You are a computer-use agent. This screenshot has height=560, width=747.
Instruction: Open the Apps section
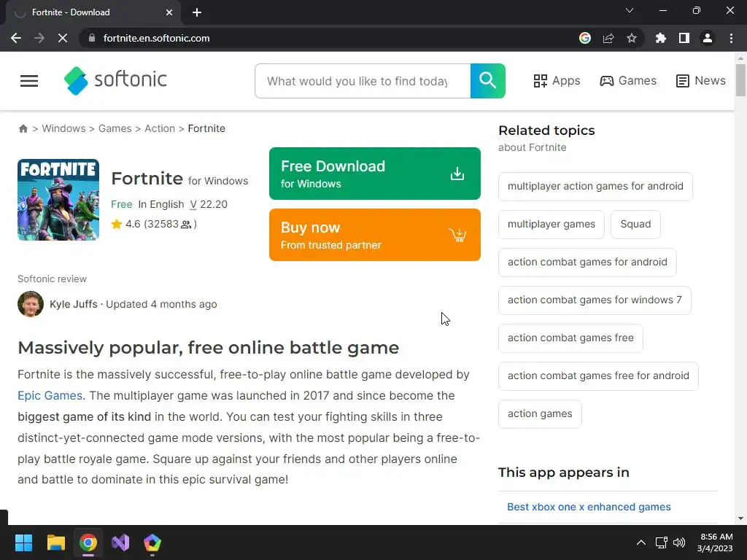(x=557, y=81)
